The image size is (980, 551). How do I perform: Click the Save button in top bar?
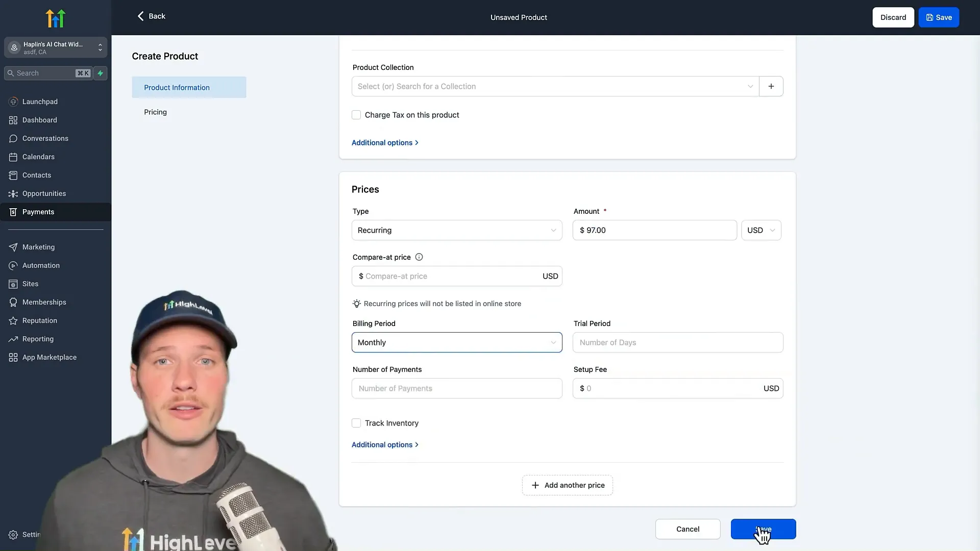tap(939, 17)
